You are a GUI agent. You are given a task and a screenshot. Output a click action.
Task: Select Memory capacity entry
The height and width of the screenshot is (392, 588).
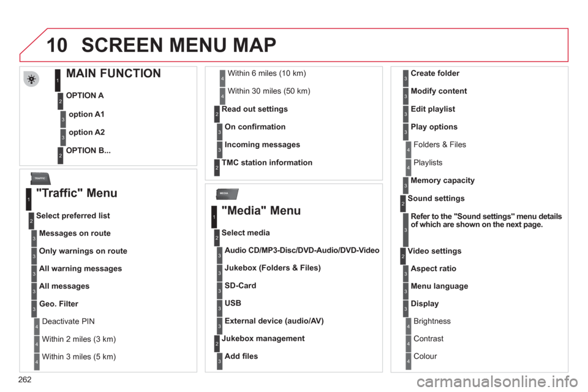[442, 181]
